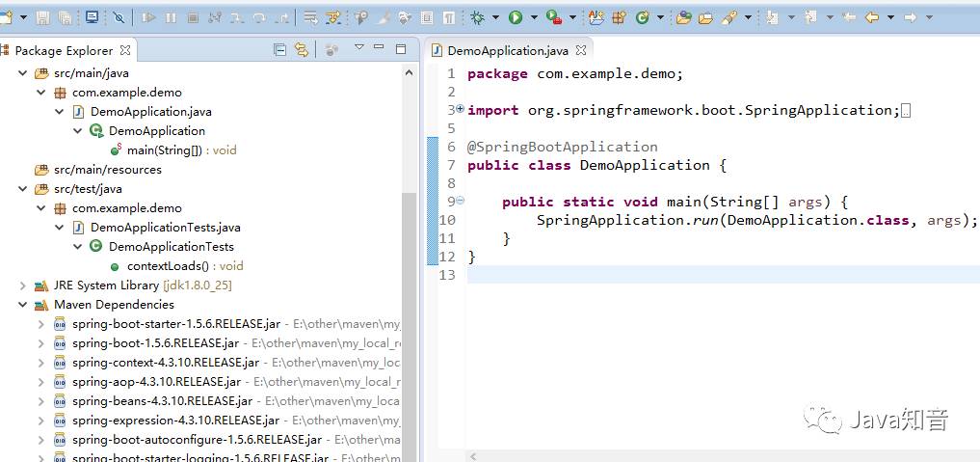
Task: Click the blue monitor toolbar icon
Action: (x=92, y=17)
